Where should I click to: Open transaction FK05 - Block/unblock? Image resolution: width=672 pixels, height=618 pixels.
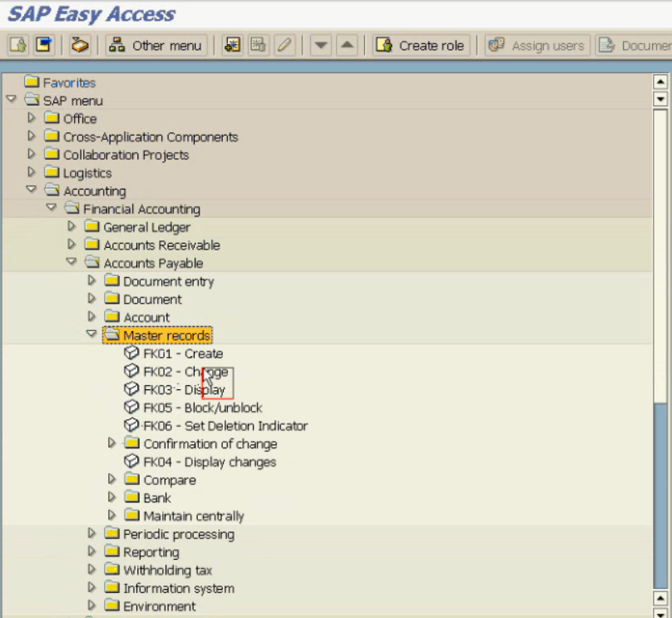(x=203, y=408)
